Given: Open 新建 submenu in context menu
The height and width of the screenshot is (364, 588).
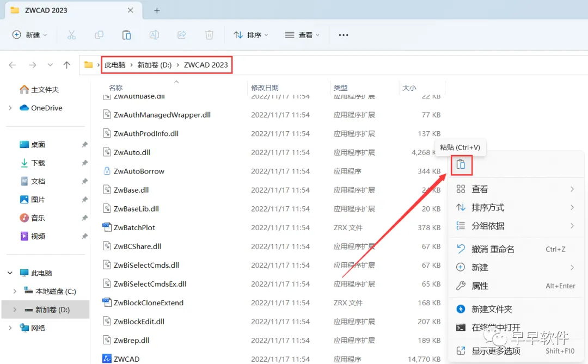Looking at the screenshot, I should (516, 268).
